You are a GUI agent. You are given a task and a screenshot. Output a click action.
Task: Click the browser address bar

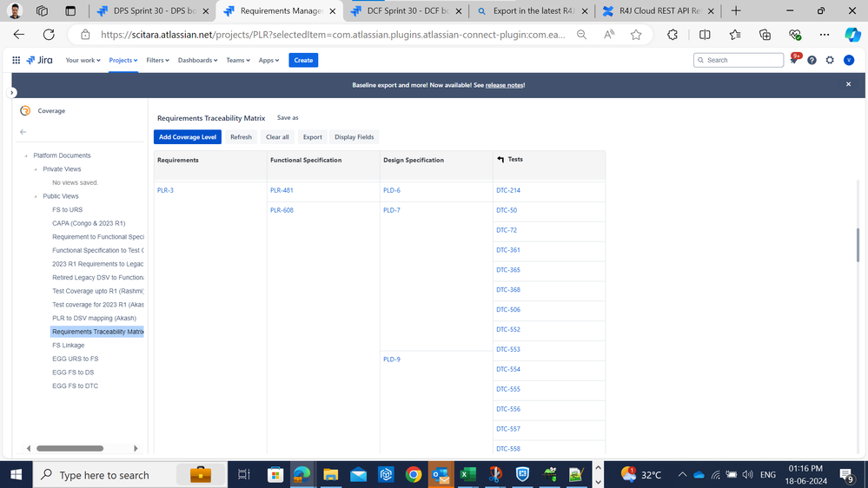(332, 35)
